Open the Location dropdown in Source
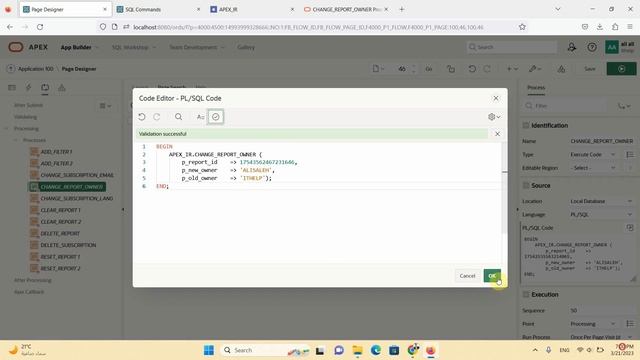Image resolution: width=640 pixels, height=360 pixels. click(x=601, y=201)
